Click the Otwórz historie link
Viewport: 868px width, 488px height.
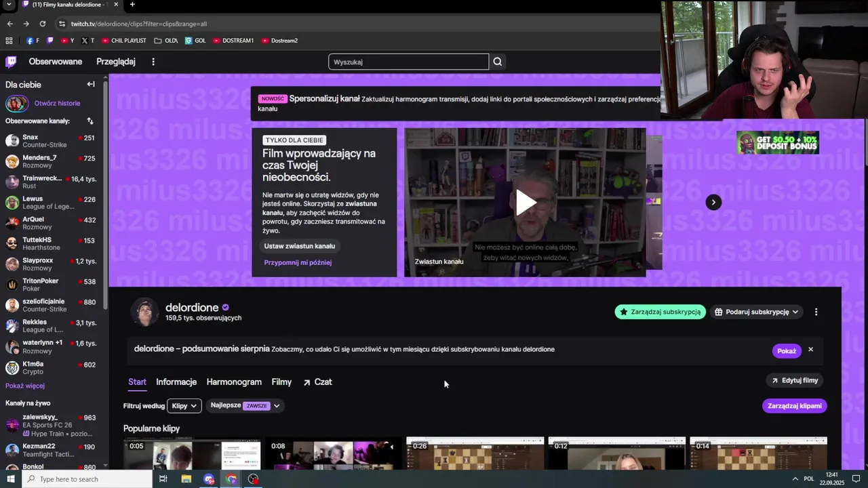coord(58,104)
